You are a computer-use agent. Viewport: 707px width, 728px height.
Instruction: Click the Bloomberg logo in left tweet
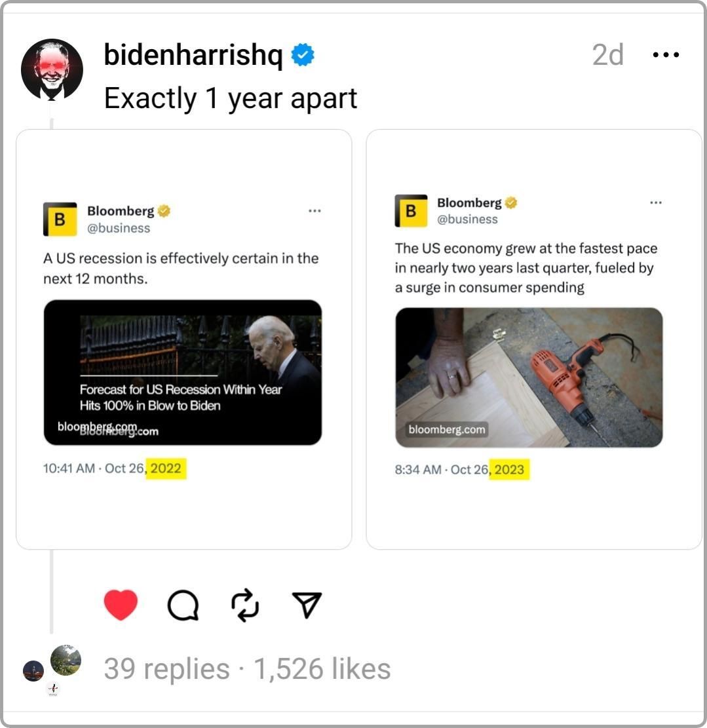[60, 219]
